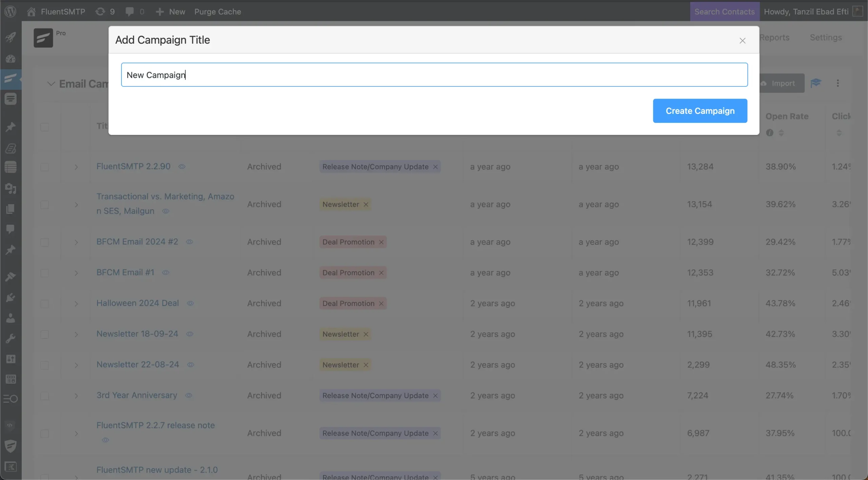The image size is (868, 480).
Task: Expand the FluentSMTP 2.2.90 row
Action: 76,167
